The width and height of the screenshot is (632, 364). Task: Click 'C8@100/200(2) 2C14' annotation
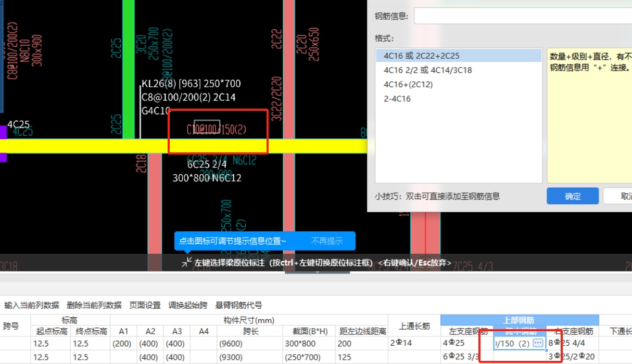click(x=188, y=97)
